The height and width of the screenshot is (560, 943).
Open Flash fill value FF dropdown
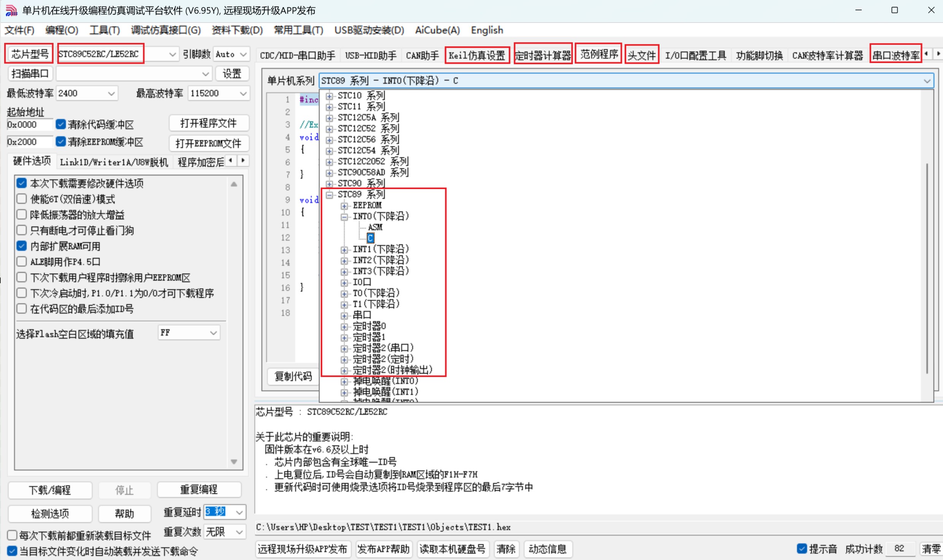click(x=213, y=333)
